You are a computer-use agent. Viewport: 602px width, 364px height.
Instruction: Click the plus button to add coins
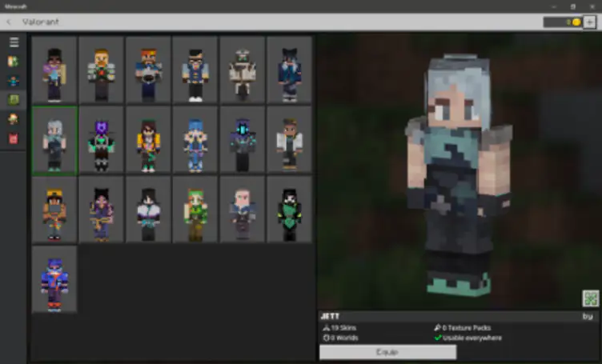589,22
